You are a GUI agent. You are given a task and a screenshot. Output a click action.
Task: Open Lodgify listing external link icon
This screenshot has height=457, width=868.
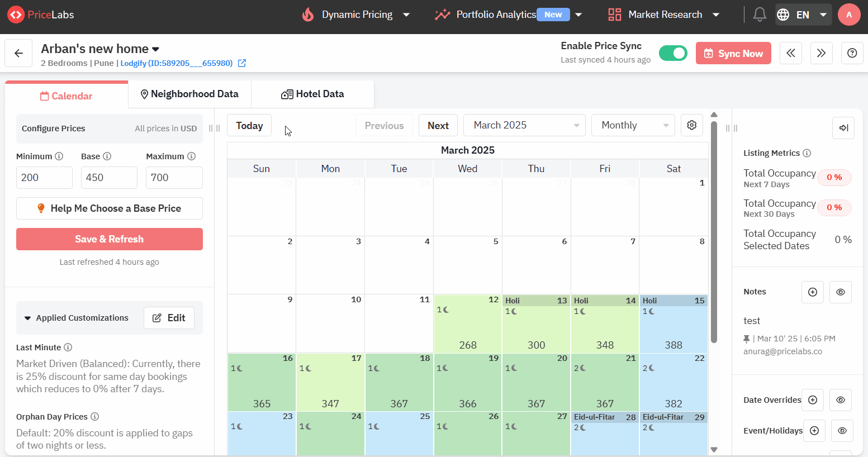tap(242, 63)
